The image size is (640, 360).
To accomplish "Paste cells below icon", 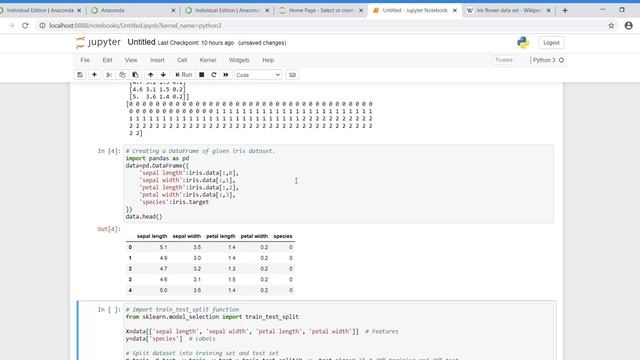I will point(135,75).
